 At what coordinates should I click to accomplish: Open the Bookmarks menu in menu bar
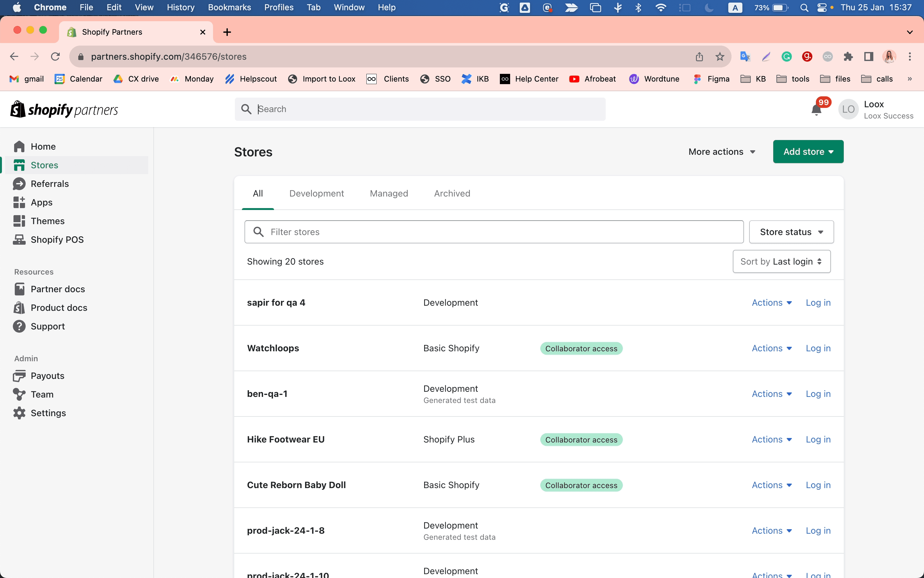click(x=229, y=8)
